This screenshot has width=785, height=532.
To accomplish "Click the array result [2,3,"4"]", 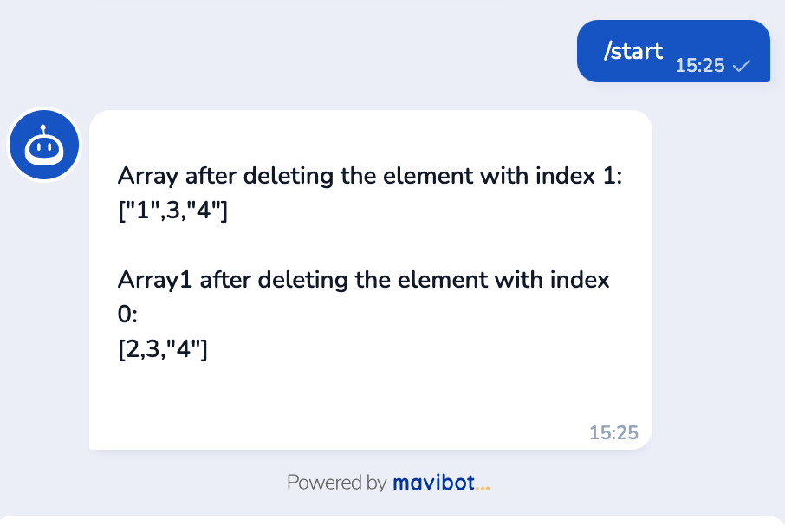I will [x=162, y=349].
